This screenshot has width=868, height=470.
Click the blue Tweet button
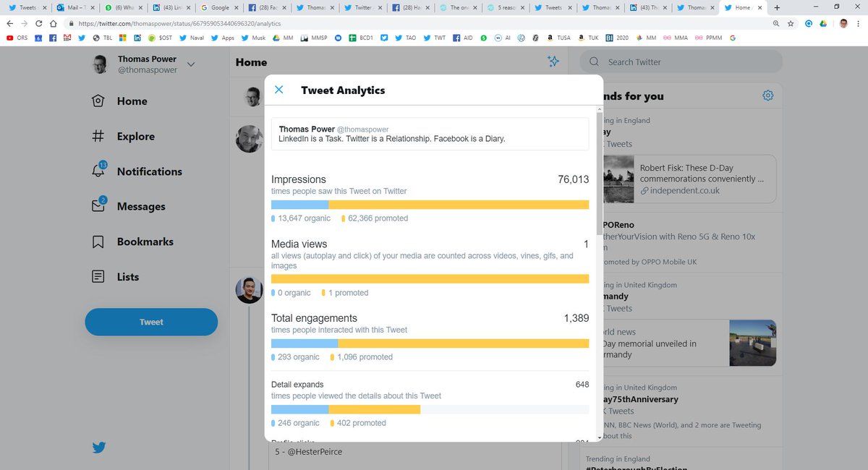151,322
